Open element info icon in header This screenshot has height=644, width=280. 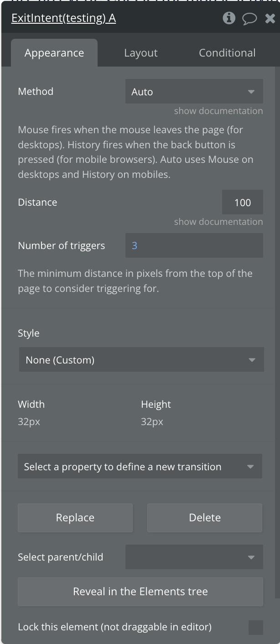(x=229, y=18)
